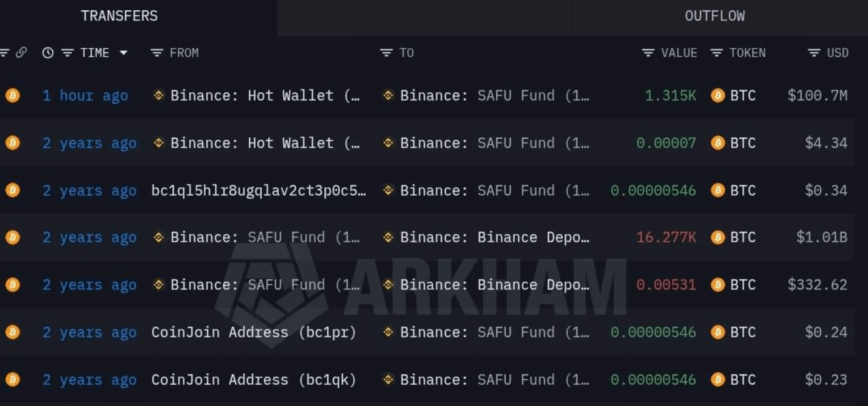This screenshot has height=406, width=868.
Task: Open the VALUE column filter
Action: point(648,52)
